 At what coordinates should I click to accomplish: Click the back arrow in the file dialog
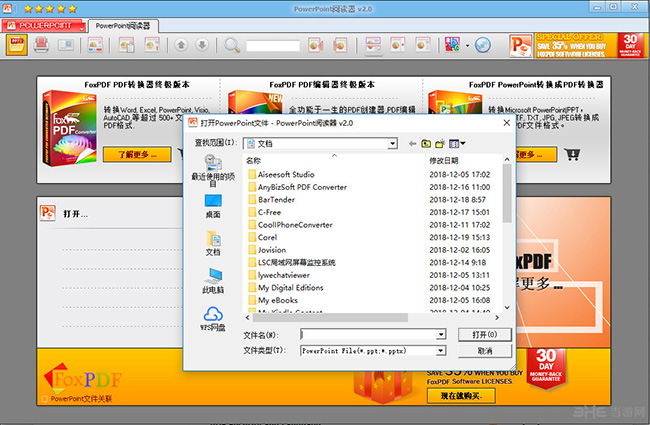412,143
